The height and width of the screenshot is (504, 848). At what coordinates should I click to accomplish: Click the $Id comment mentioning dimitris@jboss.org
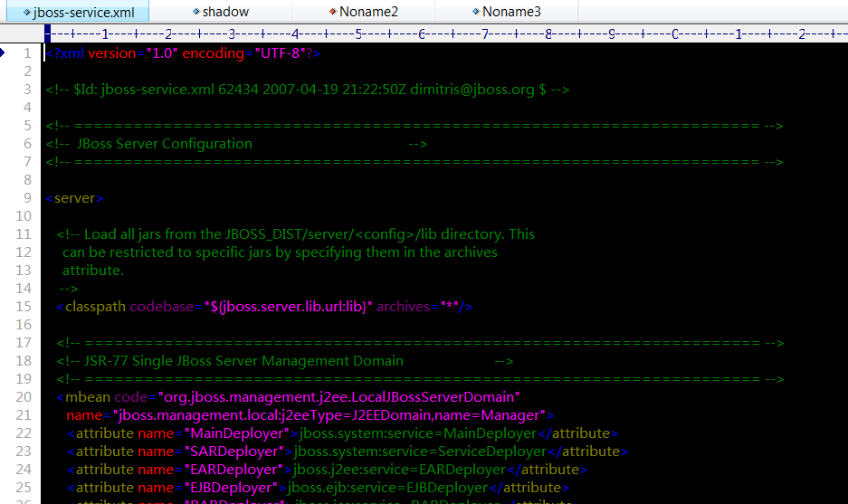[x=308, y=90]
